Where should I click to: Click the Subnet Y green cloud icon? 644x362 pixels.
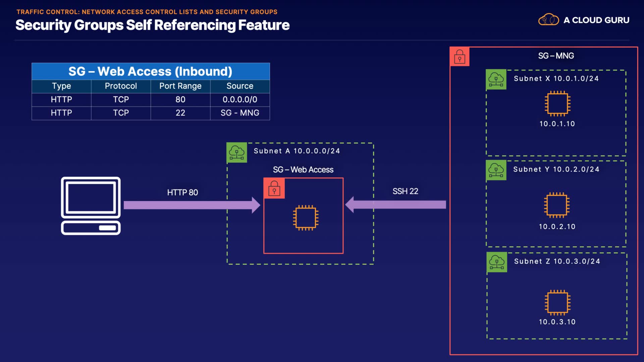[496, 170]
